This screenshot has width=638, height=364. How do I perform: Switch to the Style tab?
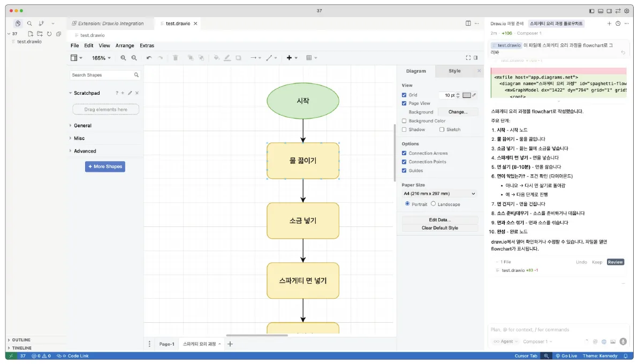click(454, 71)
